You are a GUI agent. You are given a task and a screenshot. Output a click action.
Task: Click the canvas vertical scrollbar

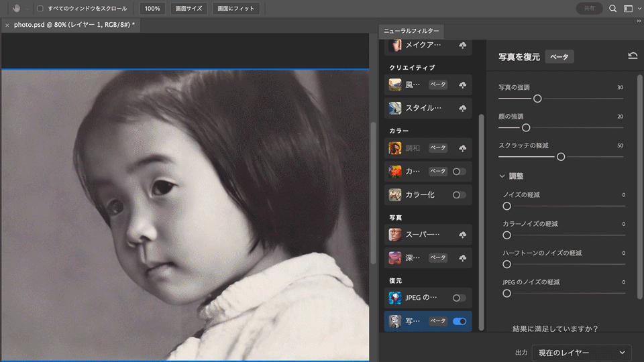[x=373, y=193]
